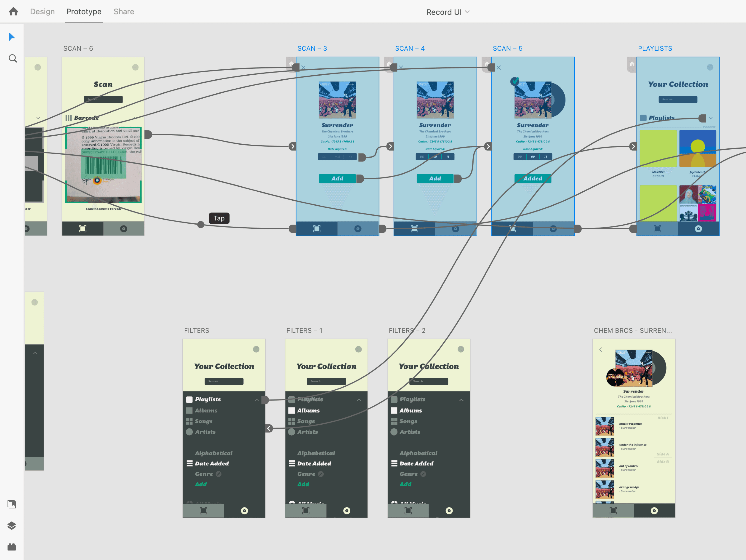Open the Libraries panel icon
This screenshot has height=560, width=746.
pyautogui.click(x=12, y=504)
